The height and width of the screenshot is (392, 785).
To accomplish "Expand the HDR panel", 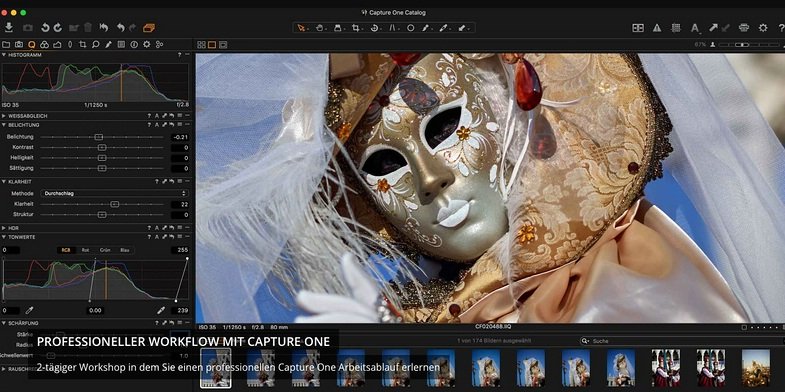I will [x=4, y=227].
